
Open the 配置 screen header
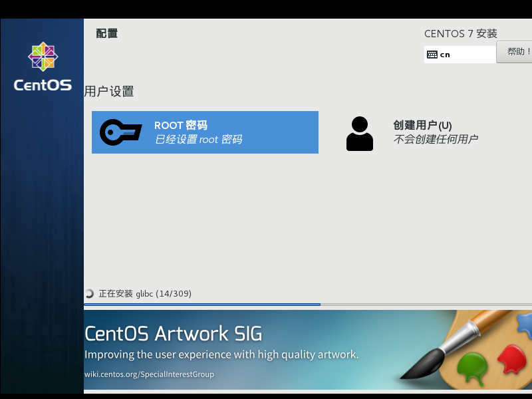click(107, 33)
